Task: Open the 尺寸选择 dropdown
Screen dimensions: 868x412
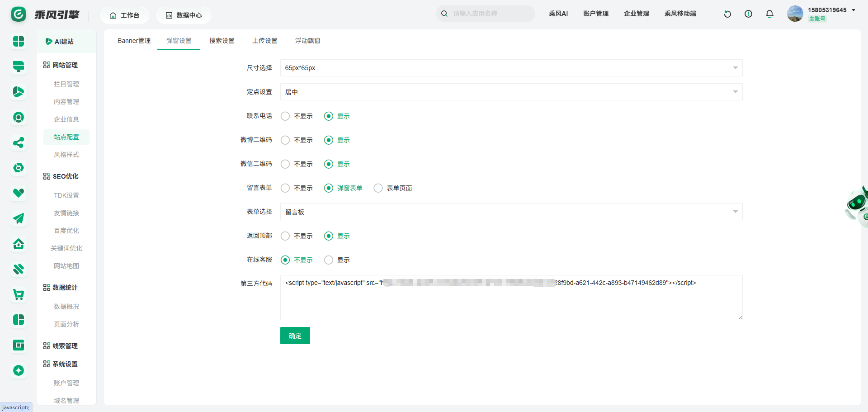Action: pos(511,68)
